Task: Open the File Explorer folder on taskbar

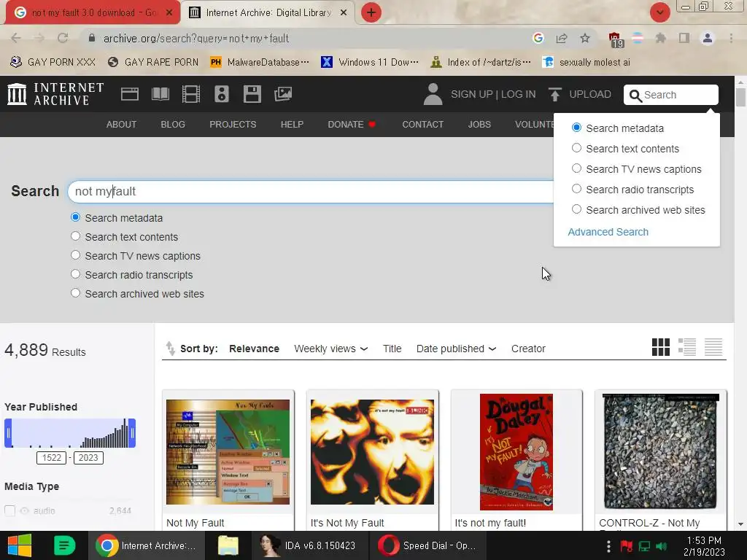Action: 228,545
